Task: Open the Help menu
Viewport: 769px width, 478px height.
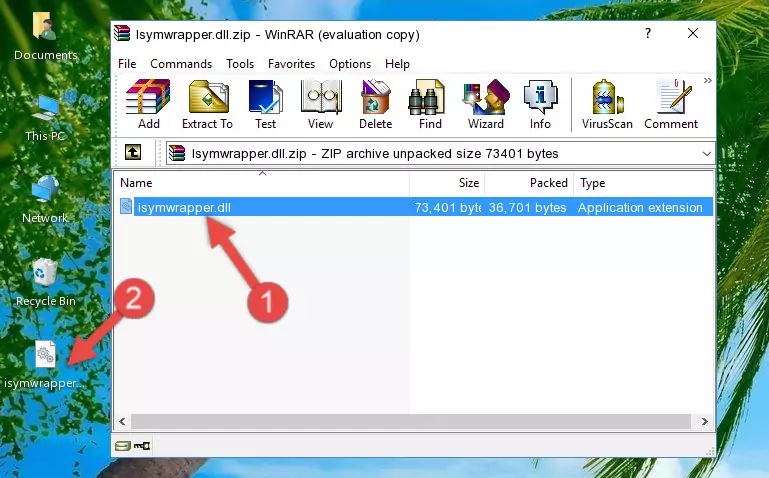Action: click(397, 64)
